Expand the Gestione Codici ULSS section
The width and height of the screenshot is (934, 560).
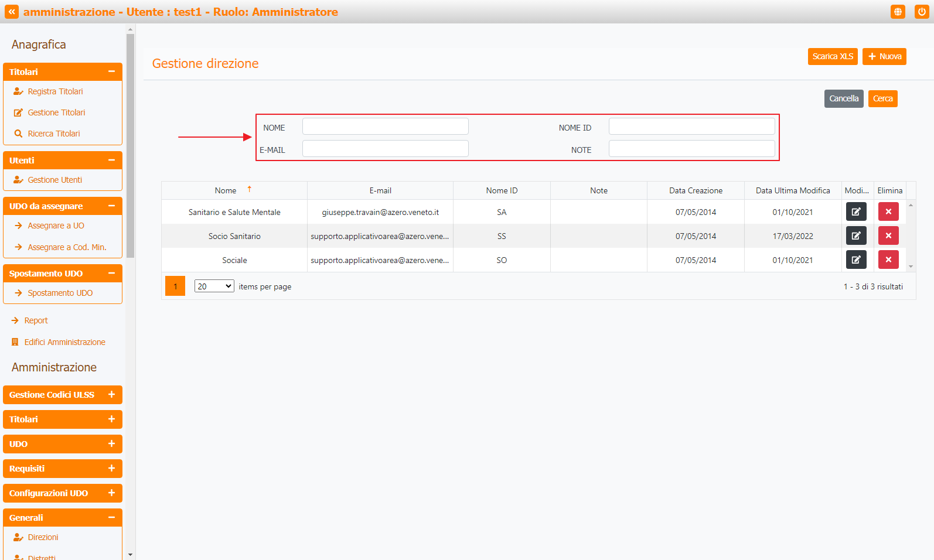(x=111, y=395)
